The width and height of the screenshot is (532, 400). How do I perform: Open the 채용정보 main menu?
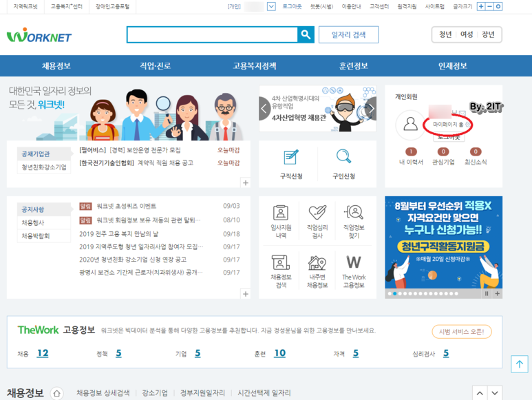56,66
